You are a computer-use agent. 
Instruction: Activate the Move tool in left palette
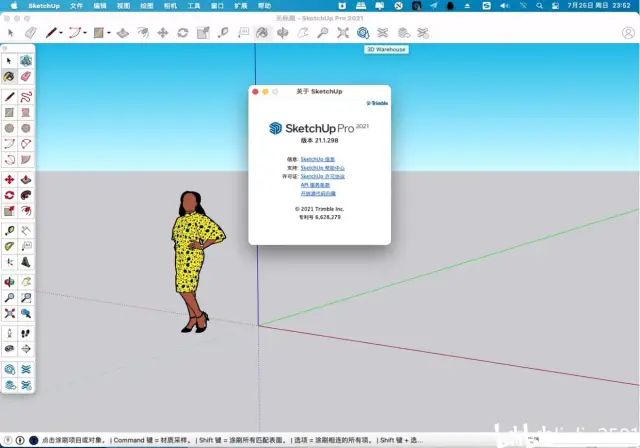(x=9, y=180)
